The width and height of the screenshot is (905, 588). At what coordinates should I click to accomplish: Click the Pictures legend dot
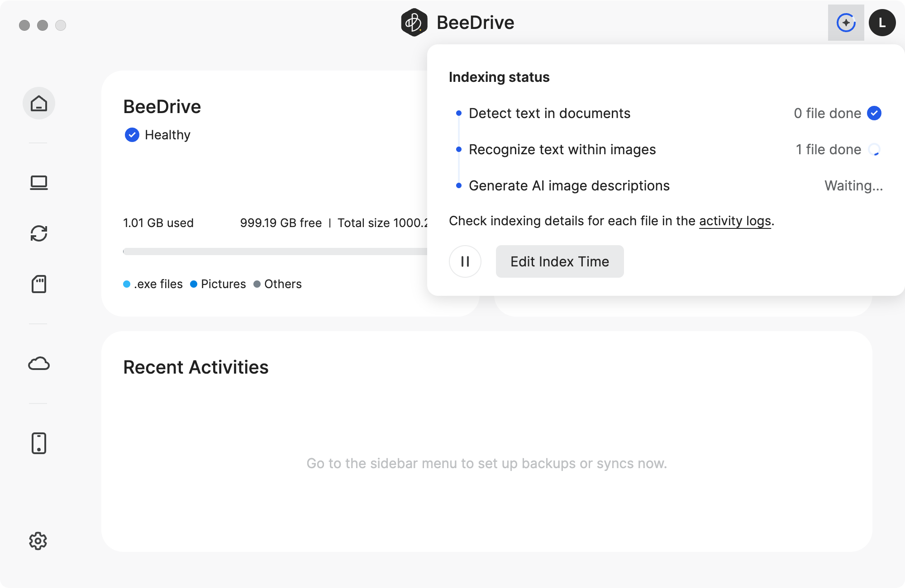click(194, 284)
